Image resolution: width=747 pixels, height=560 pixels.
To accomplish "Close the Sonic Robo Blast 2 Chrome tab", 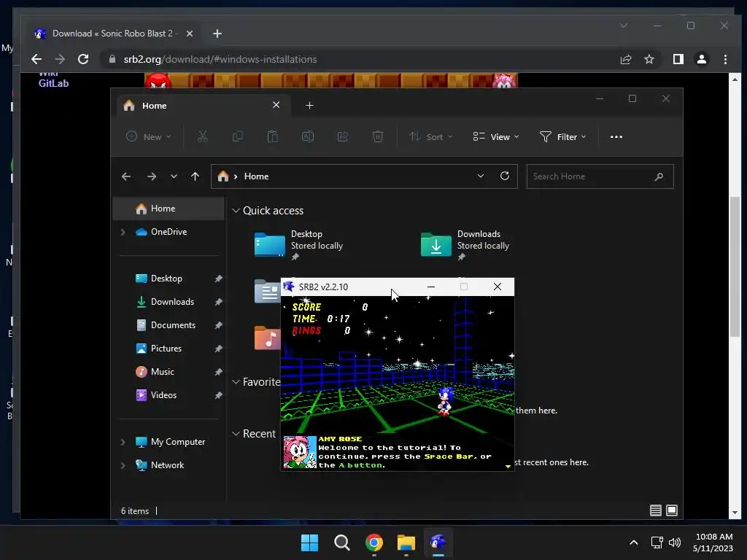I will tap(190, 34).
